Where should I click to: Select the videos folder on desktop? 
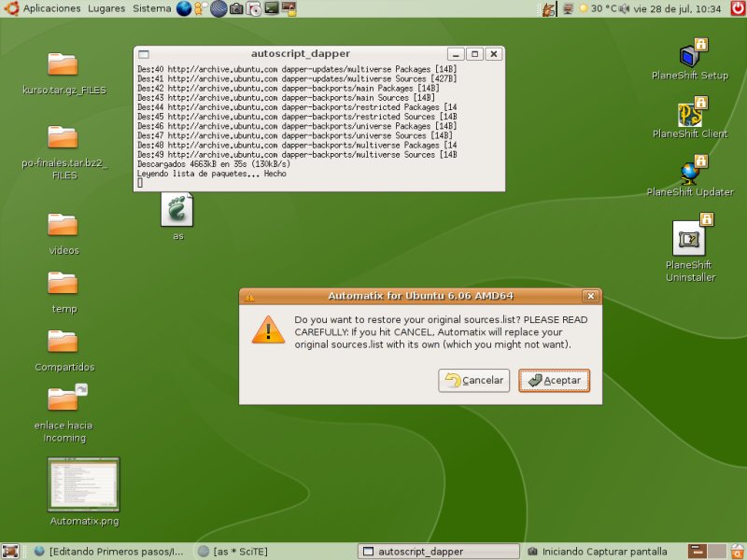coord(63,227)
